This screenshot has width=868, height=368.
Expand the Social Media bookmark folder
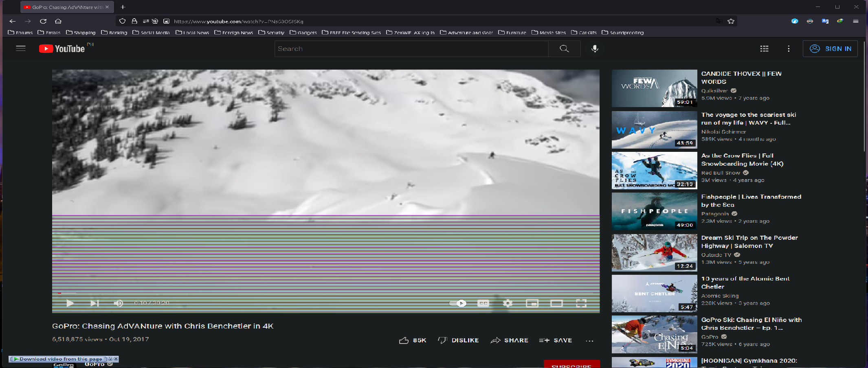click(x=151, y=33)
